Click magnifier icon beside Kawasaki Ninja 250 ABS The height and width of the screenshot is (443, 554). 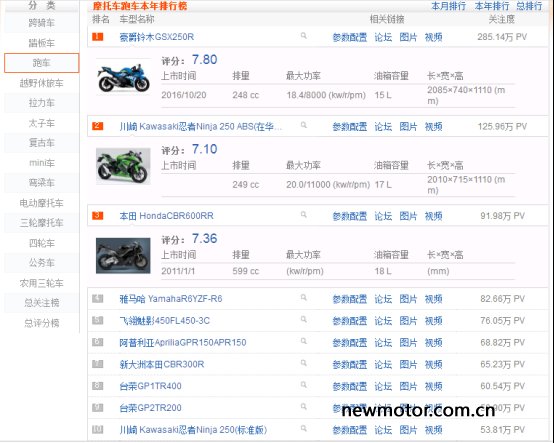coord(303,125)
